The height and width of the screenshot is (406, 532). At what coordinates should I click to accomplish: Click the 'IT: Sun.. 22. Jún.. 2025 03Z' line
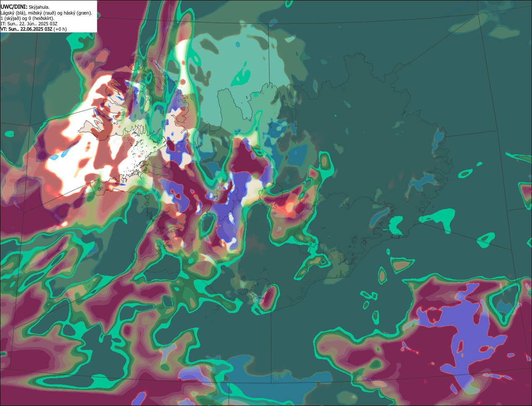[29, 24]
